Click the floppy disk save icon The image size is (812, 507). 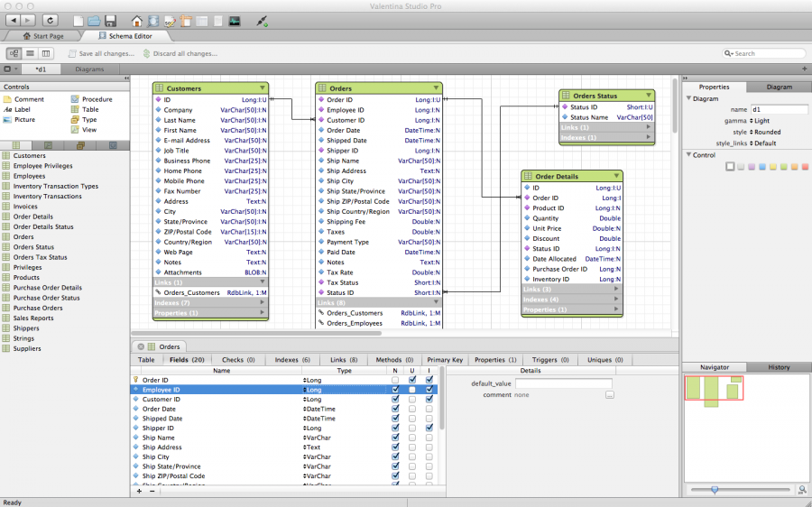(x=110, y=20)
